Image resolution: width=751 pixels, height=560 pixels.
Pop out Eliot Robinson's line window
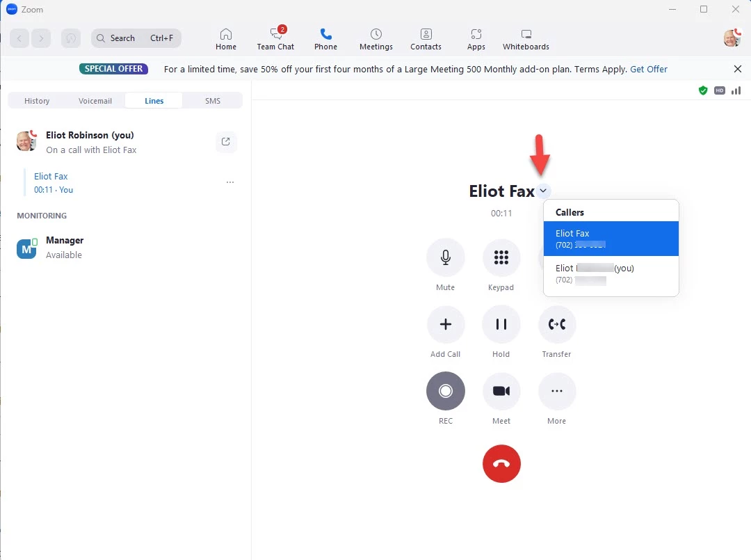click(x=225, y=142)
